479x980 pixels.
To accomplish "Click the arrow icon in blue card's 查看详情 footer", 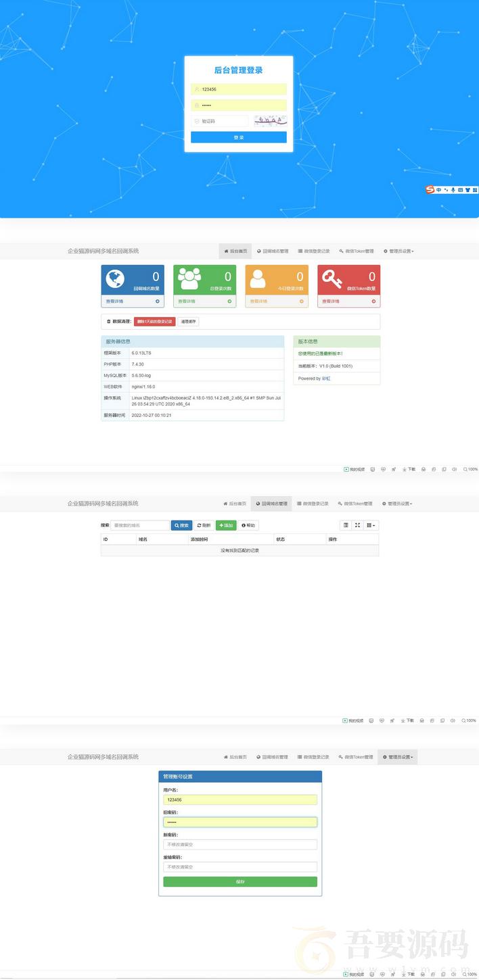I will click(x=158, y=301).
